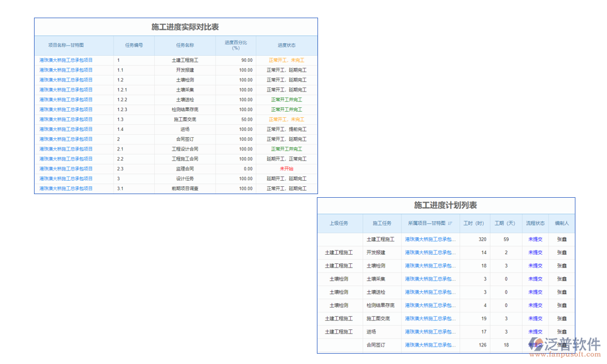Click 未提交 status in the 开发报建 plan row
This screenshot has height=364, width=607.
(x=535, y=252)
